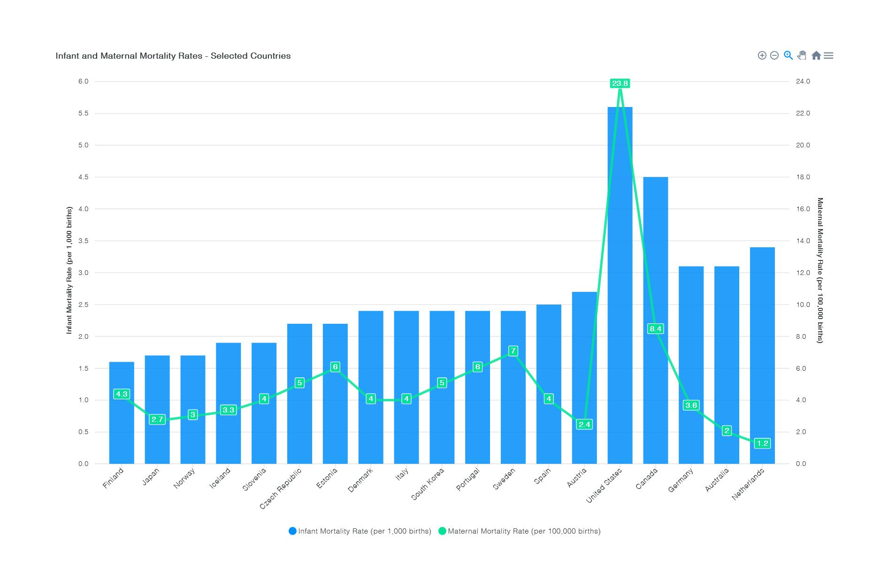Viewport: 881px width, 588px height.
Task: Click the United States 23.8 data label
Action: tap(620, 84)
